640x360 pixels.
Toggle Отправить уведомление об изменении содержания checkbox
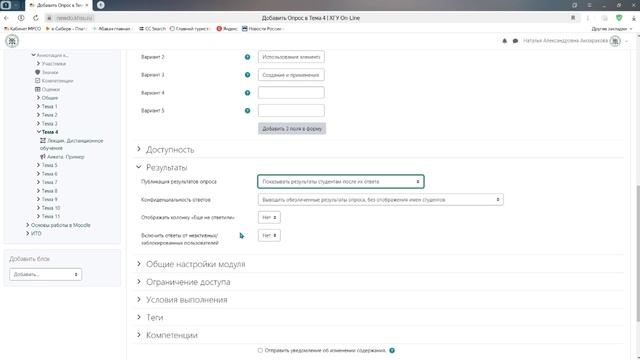[x=260, y=351]
